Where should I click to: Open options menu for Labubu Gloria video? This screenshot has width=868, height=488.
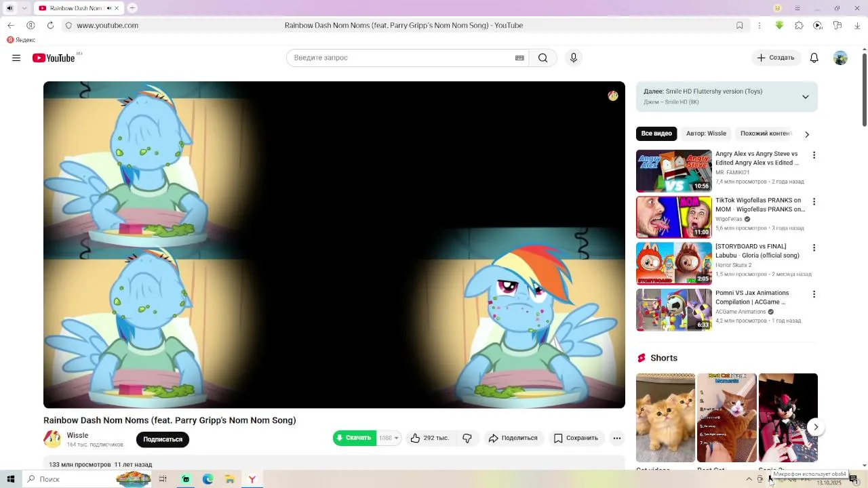pos(814,247)
